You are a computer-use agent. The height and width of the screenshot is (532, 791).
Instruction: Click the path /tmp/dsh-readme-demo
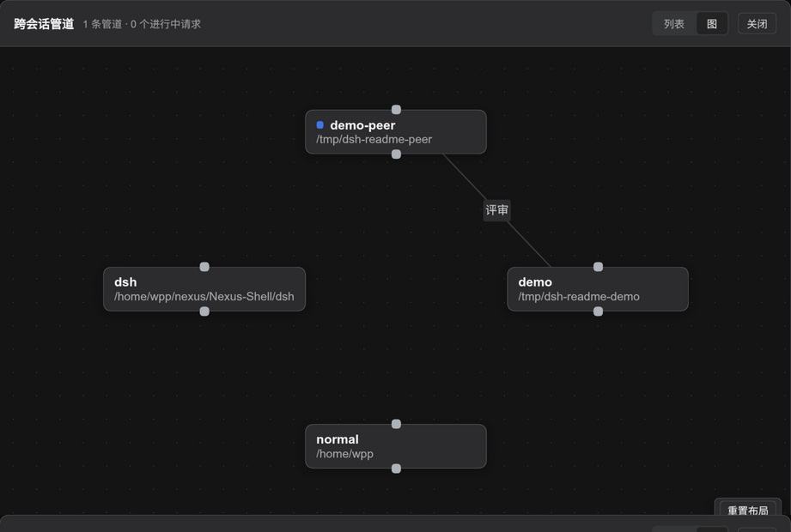[579, 297]
